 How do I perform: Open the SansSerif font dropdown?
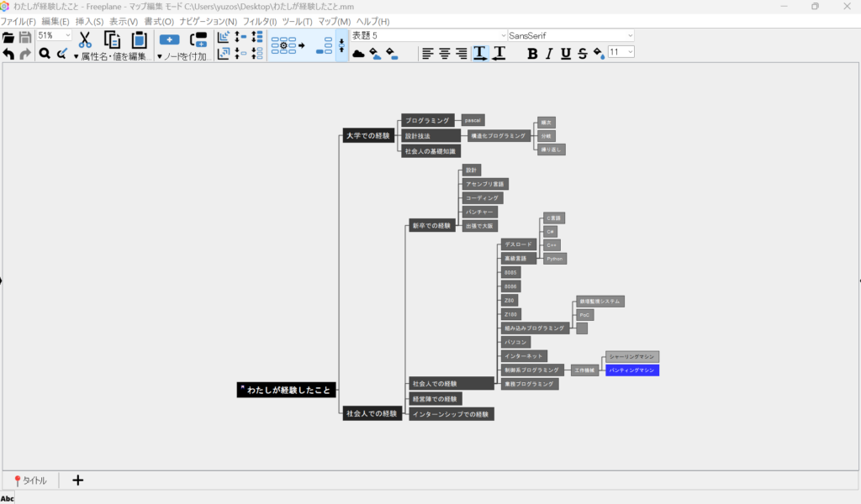click(x=571, y=35)
